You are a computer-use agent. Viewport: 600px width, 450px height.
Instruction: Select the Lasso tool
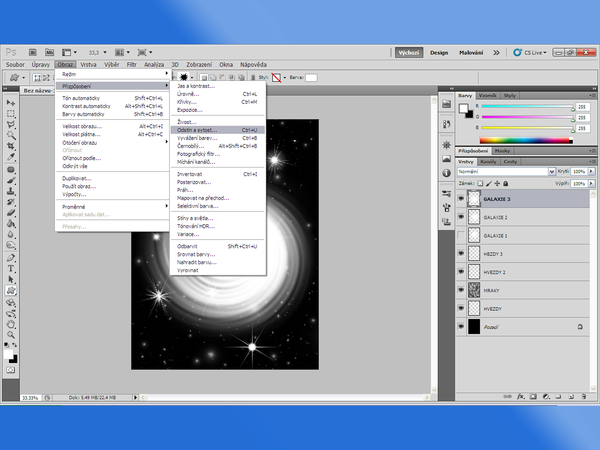coord(12,125)
